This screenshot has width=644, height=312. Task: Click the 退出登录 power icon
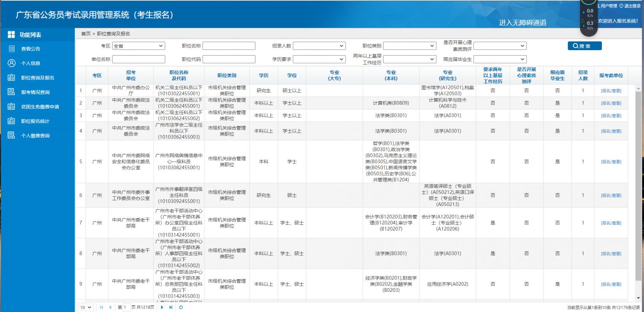(621, 6)
